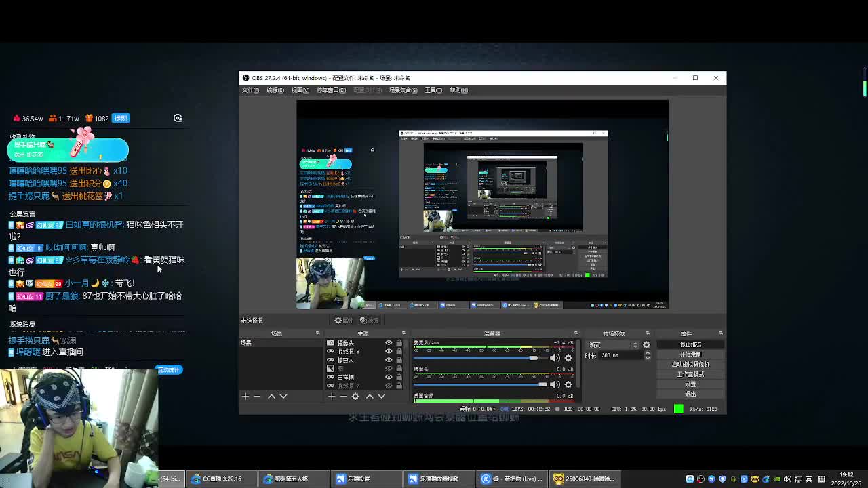Image resolution: width=868 pixels, height=488 pixels.
Task: Open the 编辑(E) menu
Action: [275, 90]
